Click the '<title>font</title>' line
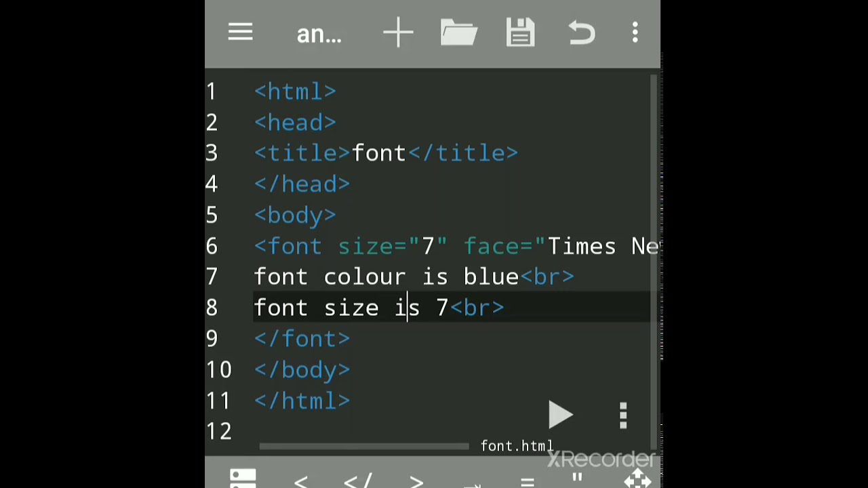The width and height of the screenshot is (868, 488). click(386, 153)
